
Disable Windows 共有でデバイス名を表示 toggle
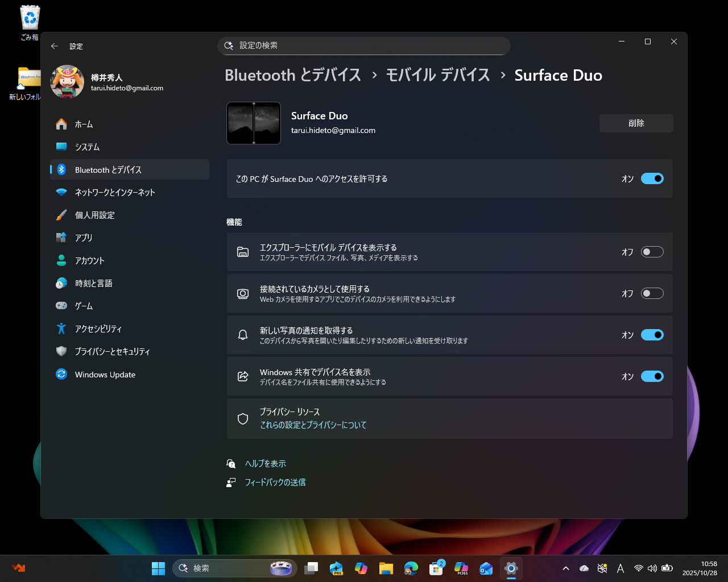coord(652,376)
